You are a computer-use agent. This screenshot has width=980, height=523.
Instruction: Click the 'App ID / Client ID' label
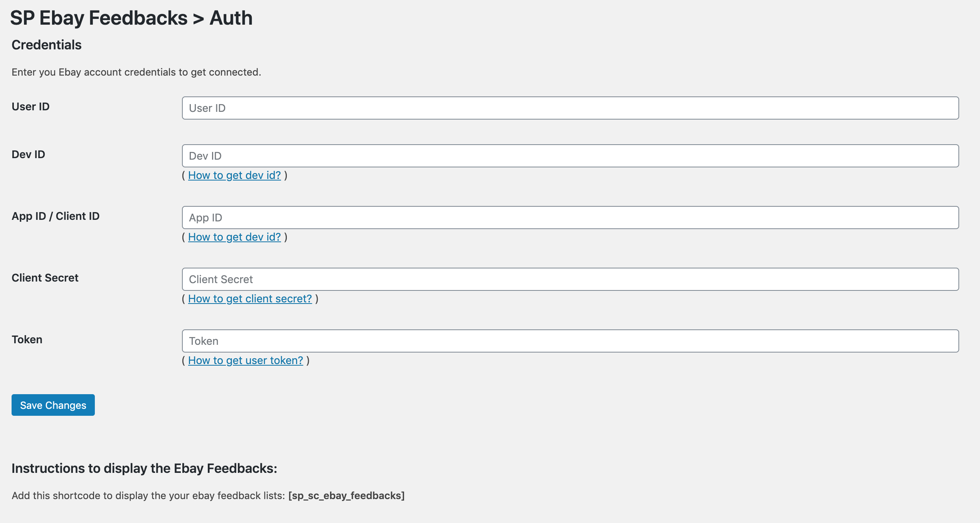tap(56, 216)
